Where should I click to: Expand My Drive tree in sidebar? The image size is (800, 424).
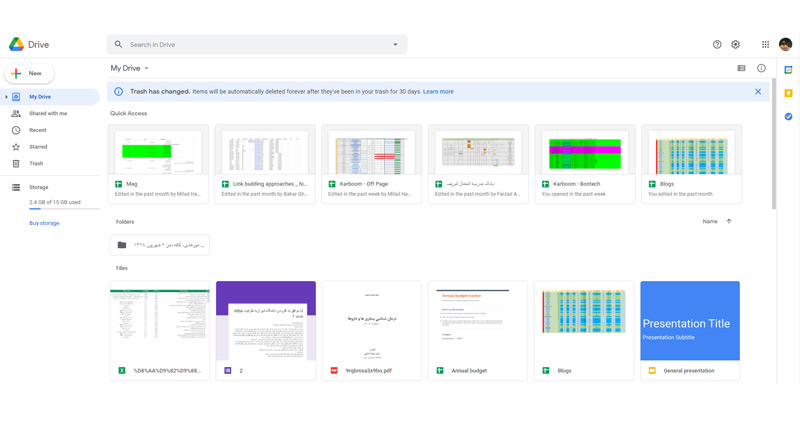click(x=6, y=97)
